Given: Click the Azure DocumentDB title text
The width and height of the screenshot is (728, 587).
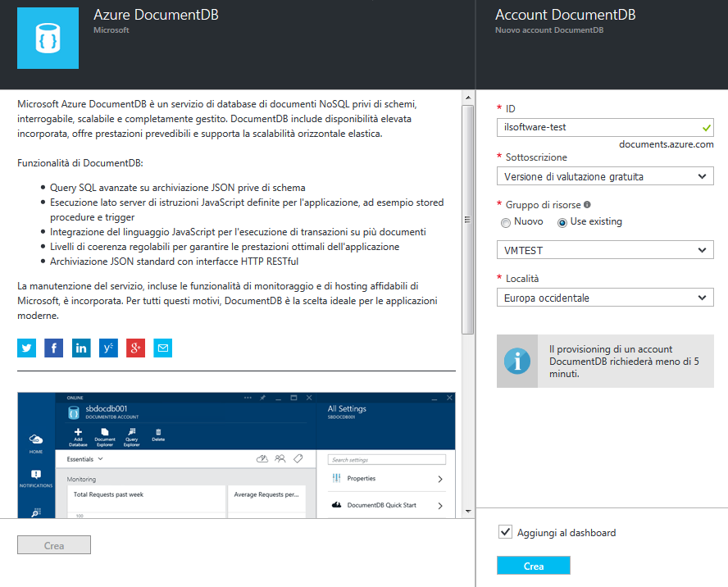Looking at the screenshot, I should pyautogui.click(x=156, y=15).
